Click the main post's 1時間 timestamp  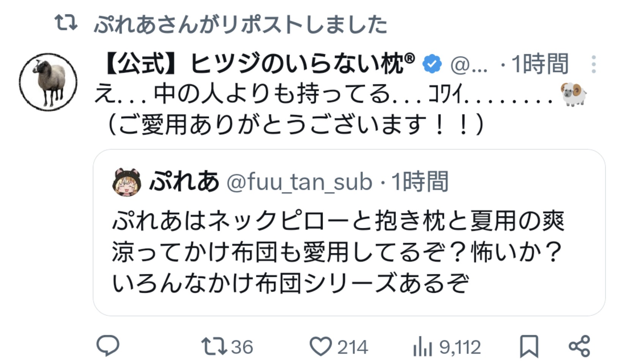[x=540, y=64]
